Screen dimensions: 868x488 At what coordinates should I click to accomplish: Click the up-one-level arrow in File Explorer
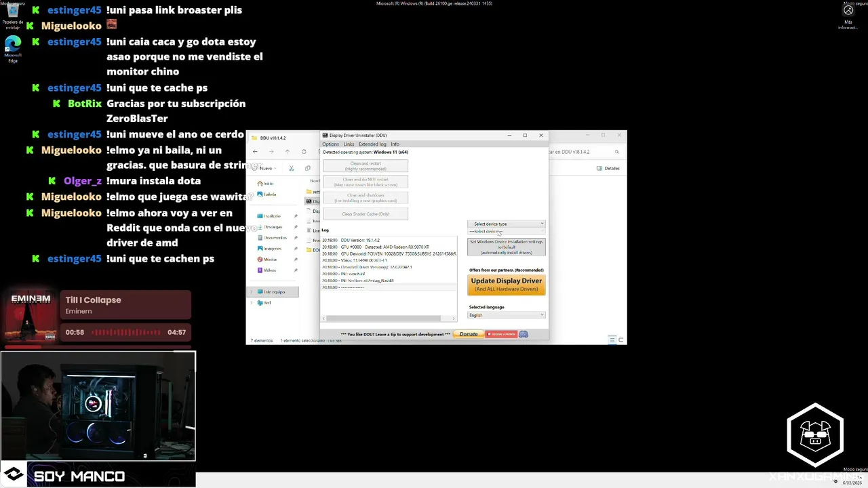(288, 152)
